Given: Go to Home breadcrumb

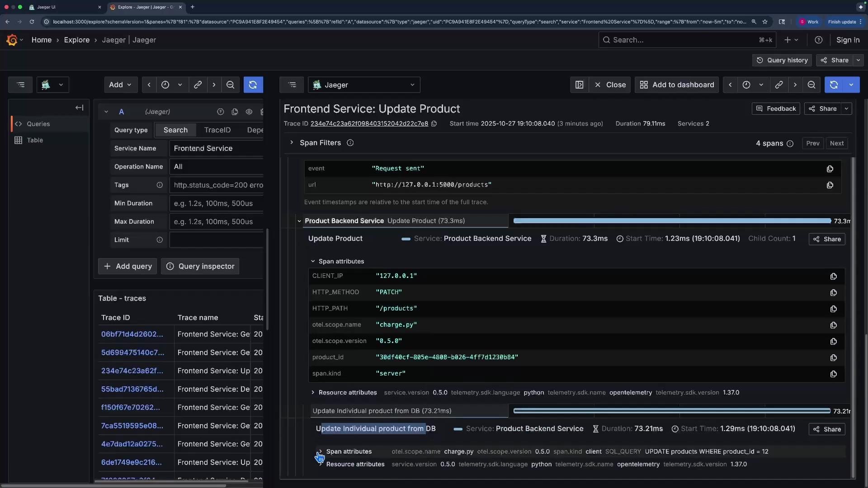Looking at the screenshot, I should [x=42, y=40].
